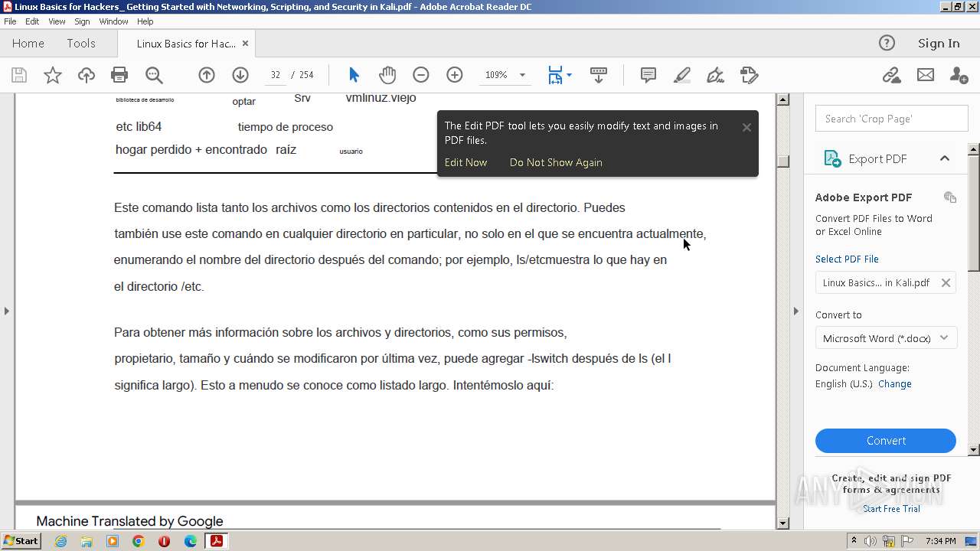Open the find text magnifier tool

[x=154, y=75]
